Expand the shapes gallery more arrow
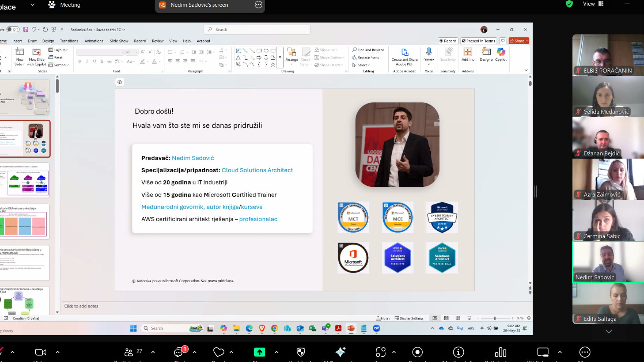This screenshot has height=362, width=644. 280,58
